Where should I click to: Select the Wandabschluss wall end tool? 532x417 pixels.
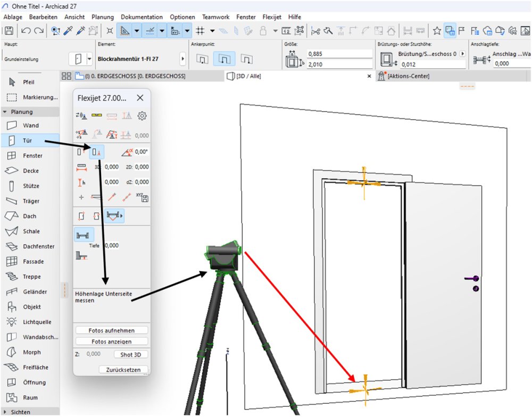pos(30,337)
